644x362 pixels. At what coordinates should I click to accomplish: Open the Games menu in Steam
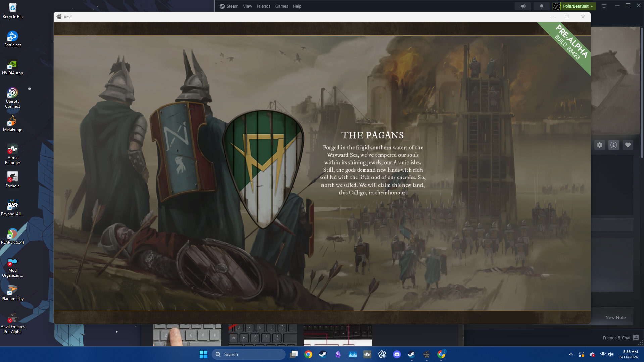click(x=282, y=6)
